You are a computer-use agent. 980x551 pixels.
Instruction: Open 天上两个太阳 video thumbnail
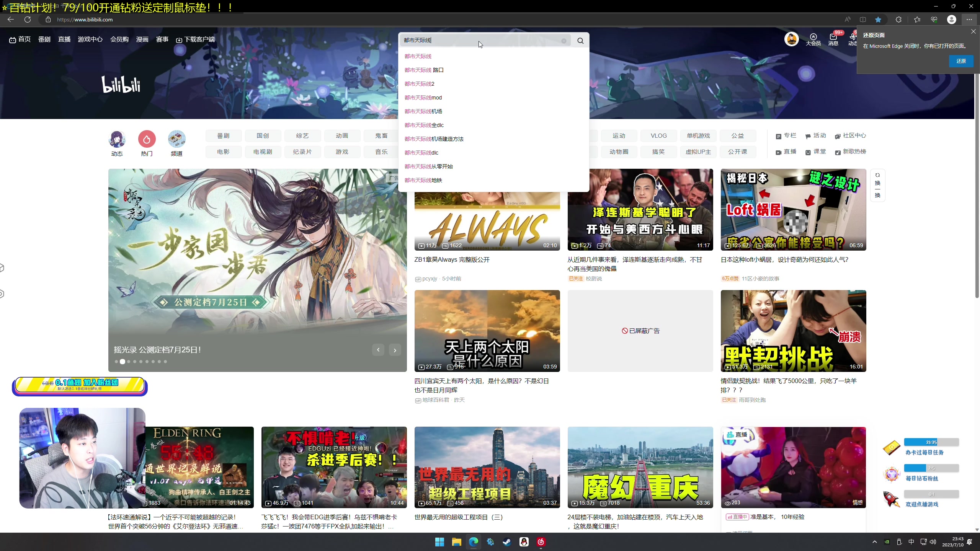487,331
